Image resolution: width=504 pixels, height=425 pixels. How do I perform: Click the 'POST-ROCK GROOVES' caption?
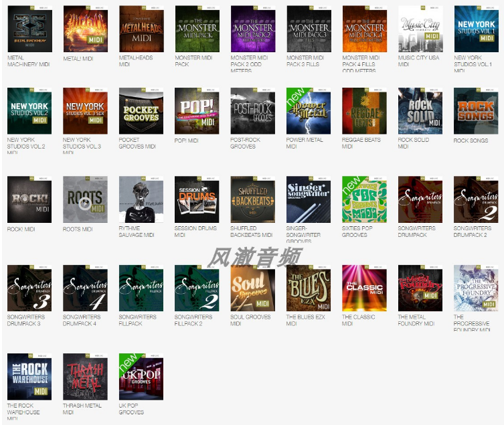pos(245,143)
